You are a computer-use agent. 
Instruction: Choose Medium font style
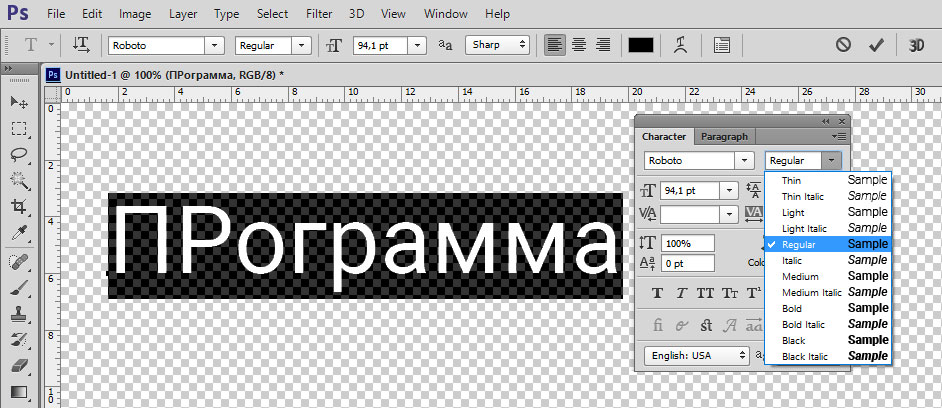[x=828, y=276]
